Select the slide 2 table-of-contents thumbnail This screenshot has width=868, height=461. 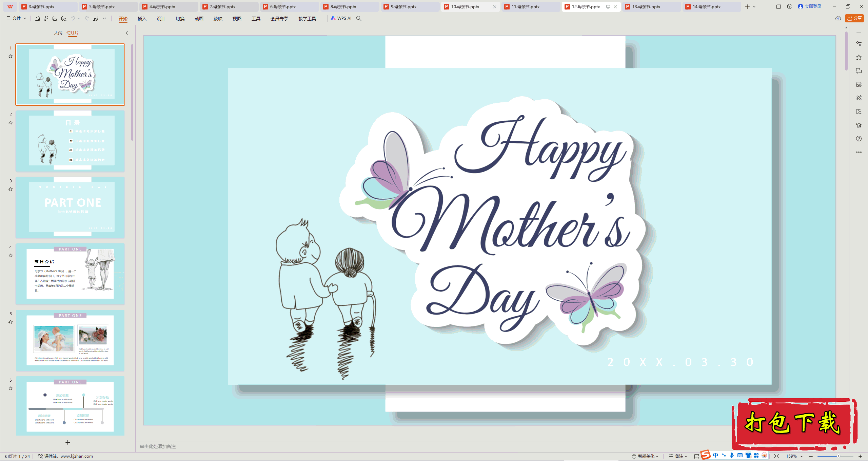point(70,141)
